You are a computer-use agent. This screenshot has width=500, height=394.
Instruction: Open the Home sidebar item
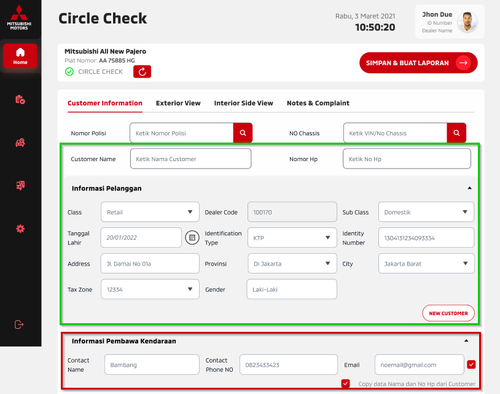(20, 56)
